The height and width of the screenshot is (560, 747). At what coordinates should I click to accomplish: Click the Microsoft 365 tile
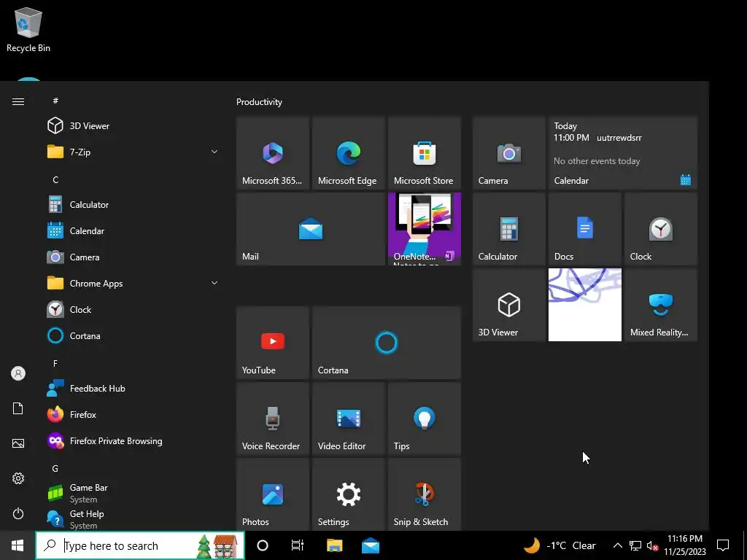coord(273,153)
